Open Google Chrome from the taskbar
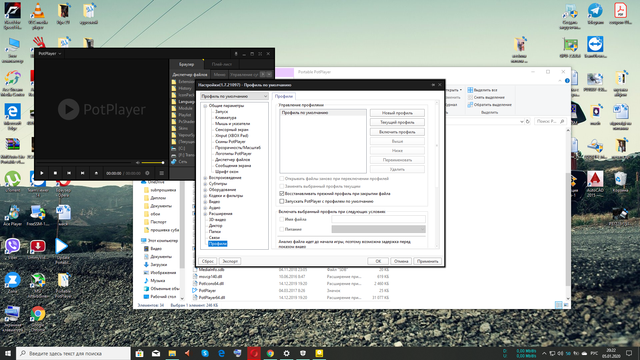This screenshot has width=640, height=360. pos(270,353)
